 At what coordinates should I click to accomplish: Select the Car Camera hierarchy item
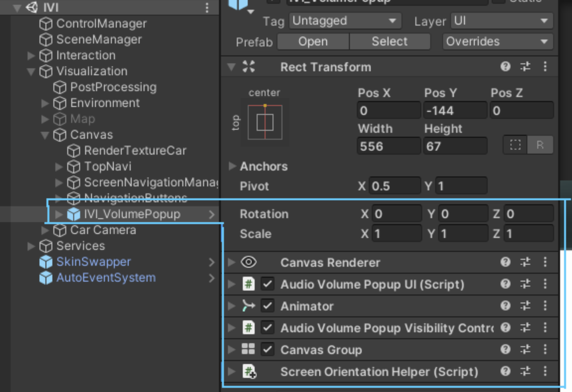(x=103, y=230)
